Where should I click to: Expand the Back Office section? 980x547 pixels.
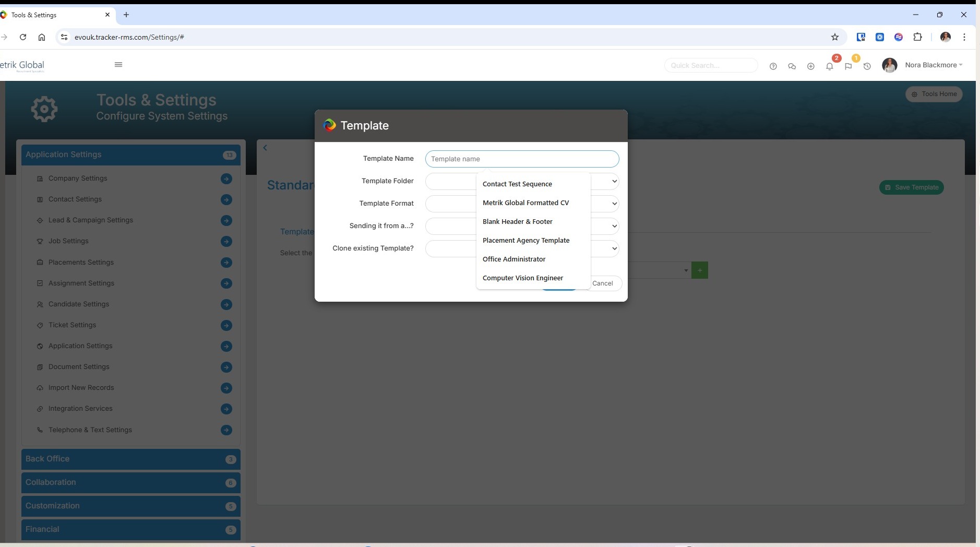[131, 459]
